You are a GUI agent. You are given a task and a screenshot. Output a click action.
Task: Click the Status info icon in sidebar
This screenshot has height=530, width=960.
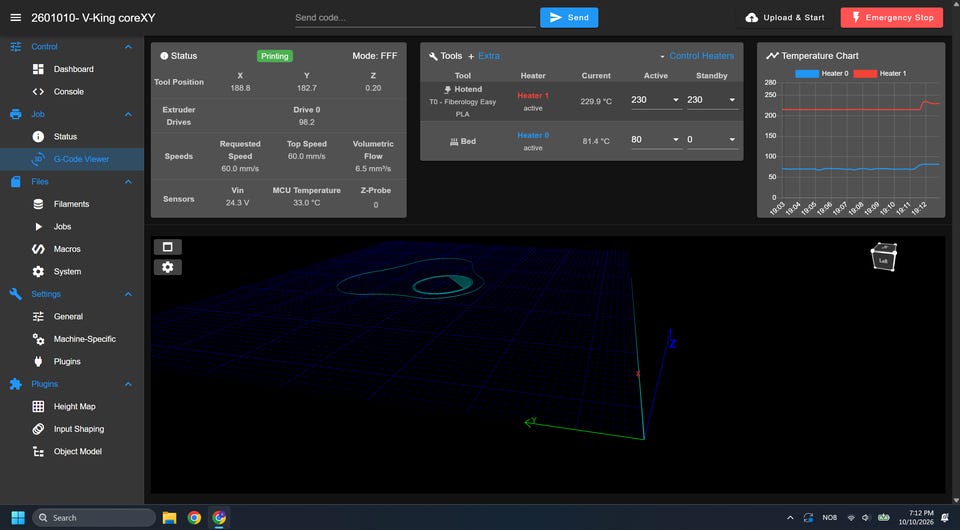click(x=38, y=136)
